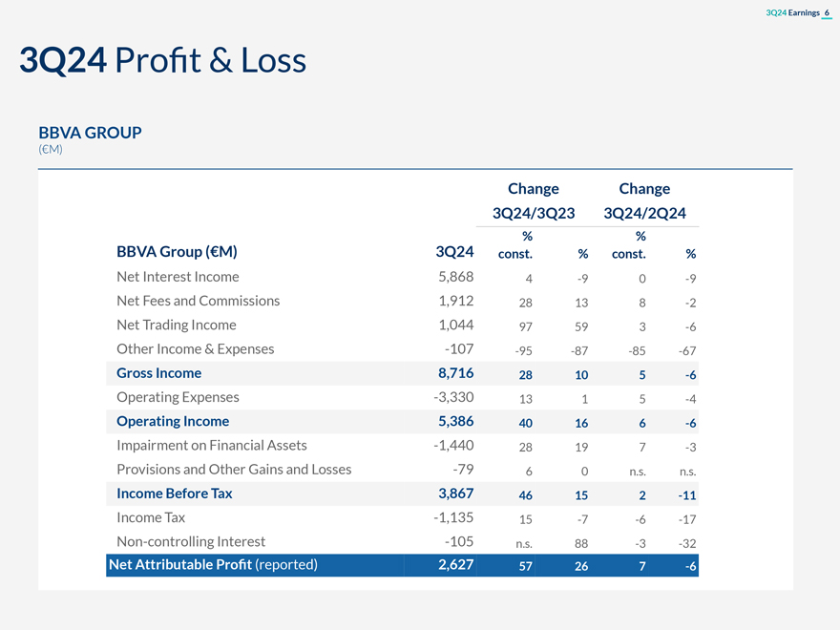The height and width of the screenshot is (630, 840).
Task: Click the Other Income & Expenses label
Action: click(x=195, y=348)
